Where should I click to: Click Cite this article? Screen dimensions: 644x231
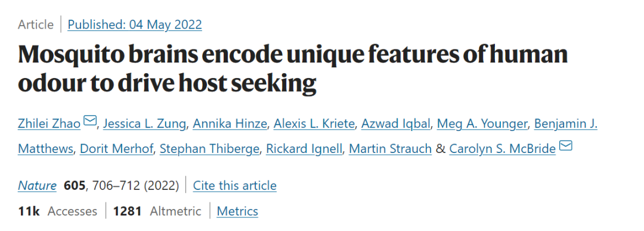[x=235, y=186]
